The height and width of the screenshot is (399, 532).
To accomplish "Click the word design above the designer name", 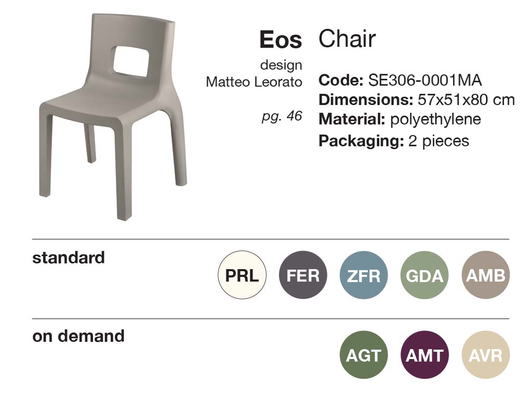I will pos(281,65).
